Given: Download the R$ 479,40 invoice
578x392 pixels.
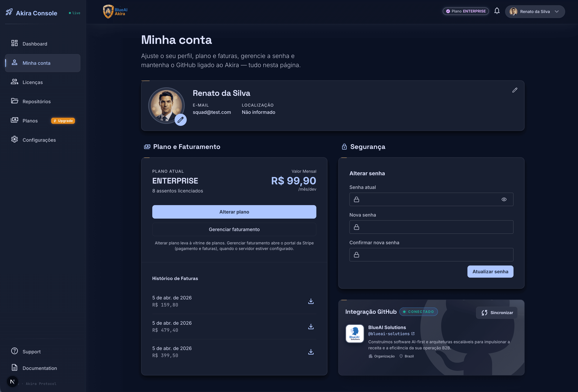Looking at the screenshot, I should pos(311,327).
